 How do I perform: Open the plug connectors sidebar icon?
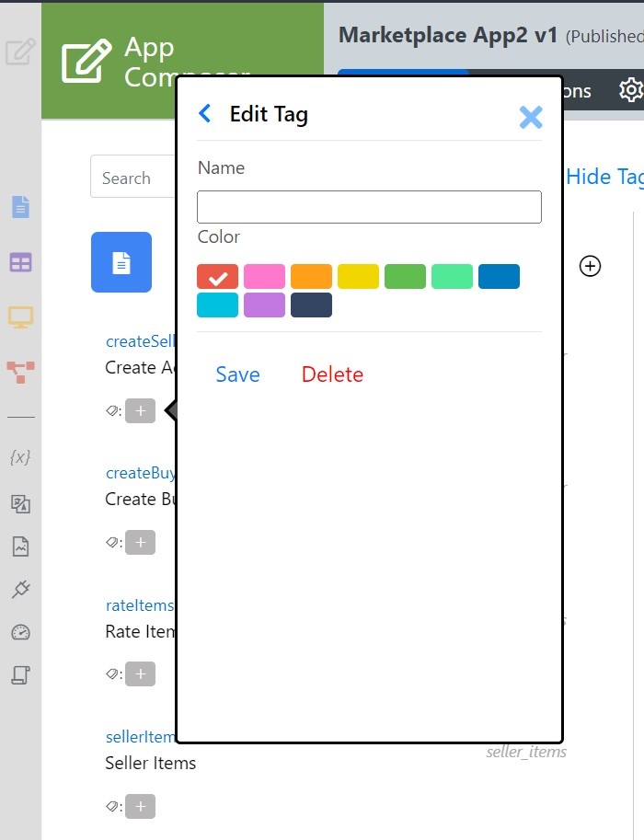point(20,589)
